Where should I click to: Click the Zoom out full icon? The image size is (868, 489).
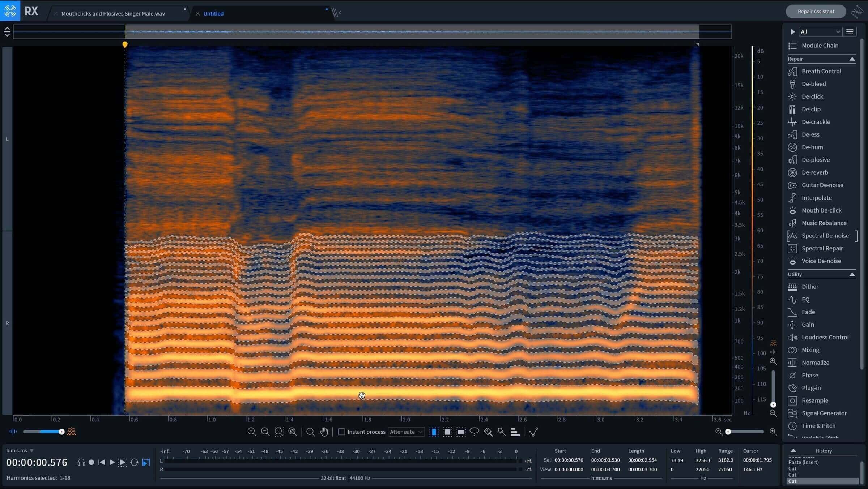pyautogui.click(x=293, y=432)
